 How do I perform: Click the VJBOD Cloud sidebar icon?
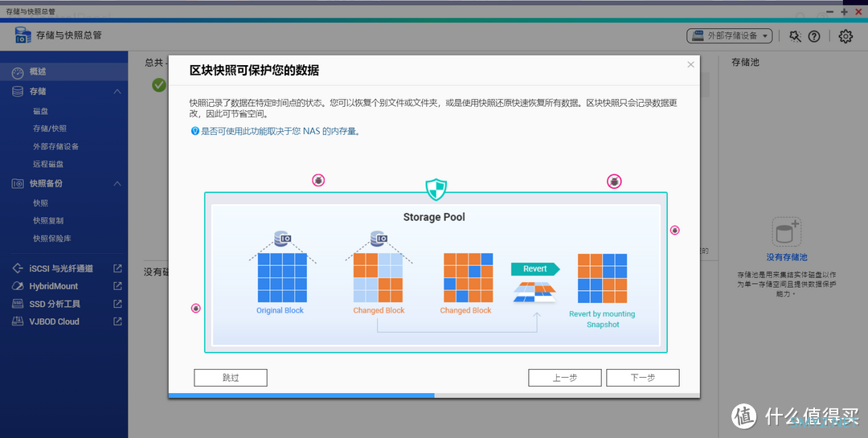click(x=18, y=321)
